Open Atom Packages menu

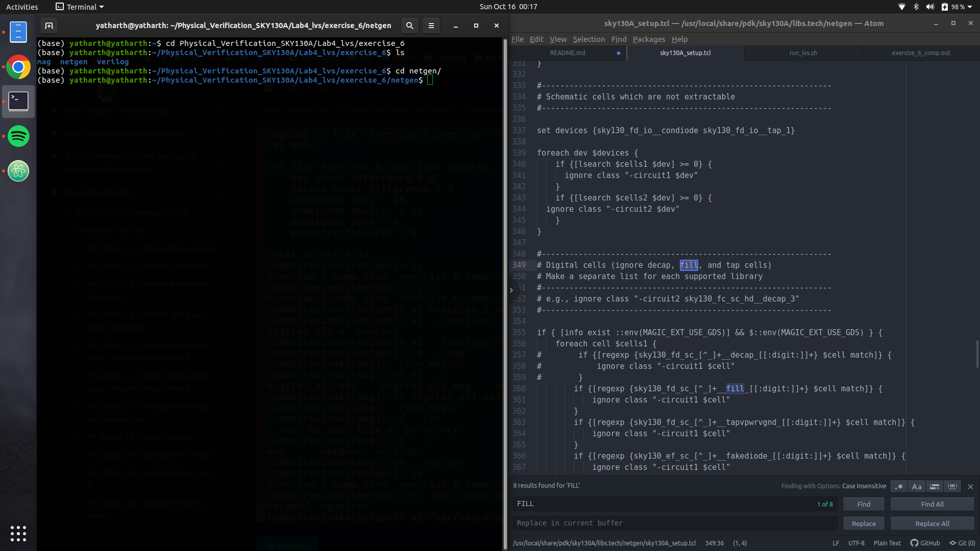[649, 39]
